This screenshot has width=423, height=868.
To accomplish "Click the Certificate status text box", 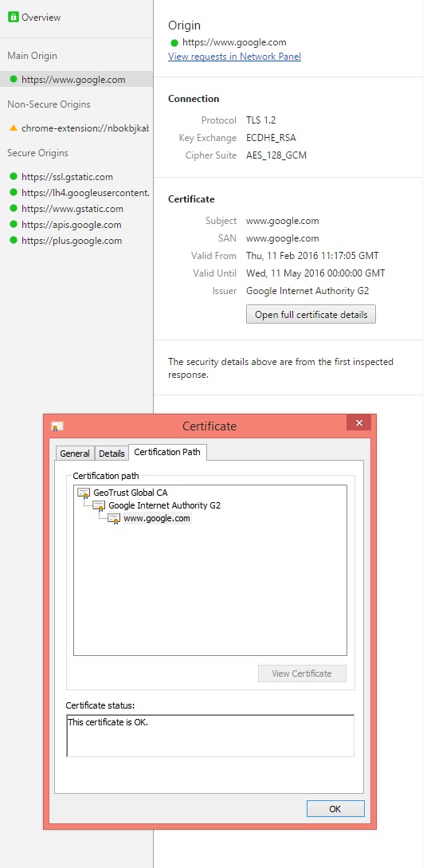I will coord(210,736).
